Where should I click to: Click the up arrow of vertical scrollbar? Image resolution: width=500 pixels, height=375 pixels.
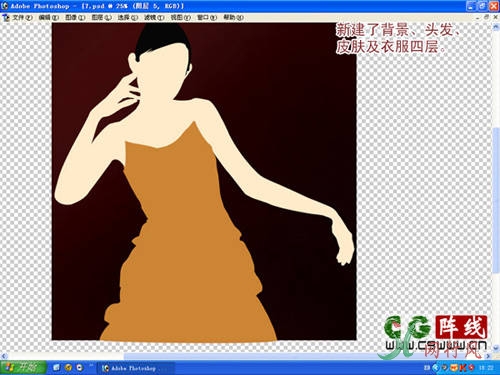coord(496,27)
